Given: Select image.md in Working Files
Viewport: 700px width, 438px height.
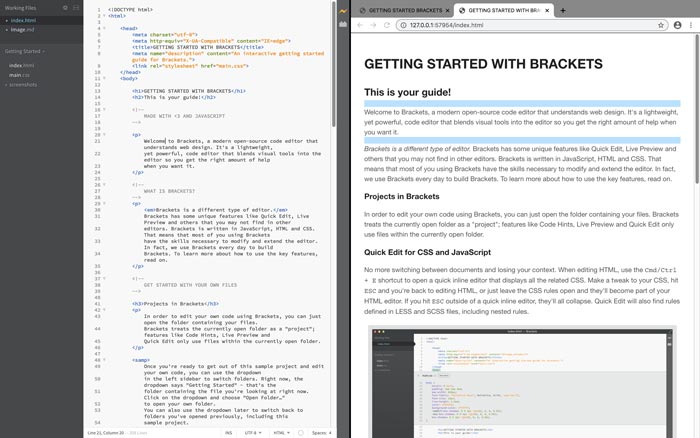Looking at the screenshot, I should pyautogui.click(x=41, y=29).
